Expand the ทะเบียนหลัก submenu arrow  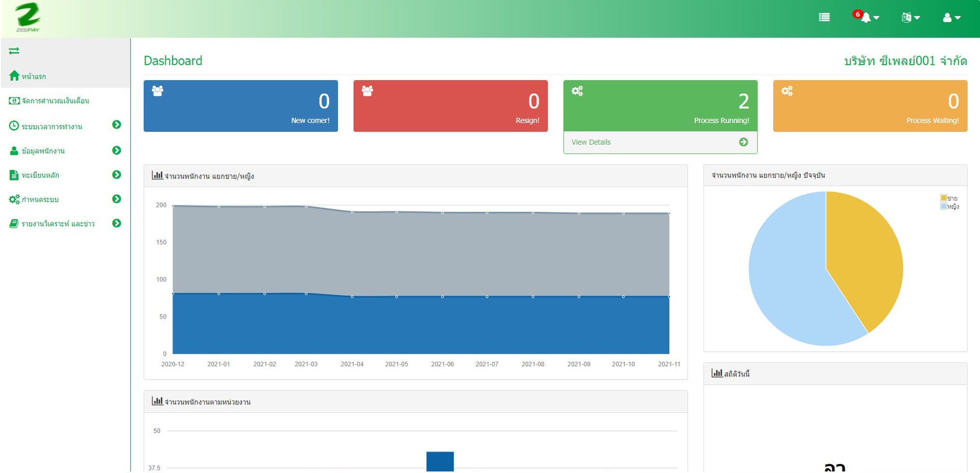point(116,175)
